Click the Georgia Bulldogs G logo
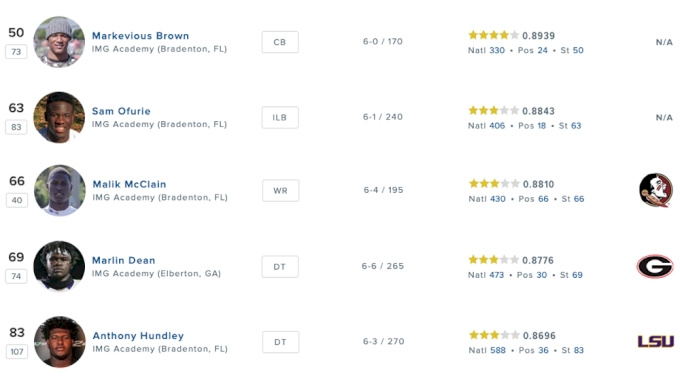The width and height of the screenshot is (680, 382). pyautogui.click(x=655, y=266)
